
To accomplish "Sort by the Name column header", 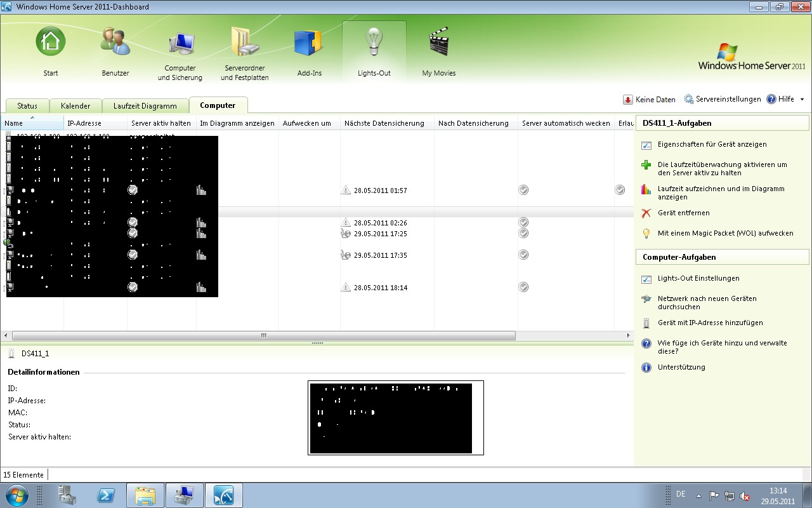I will (x=32, y=123).
